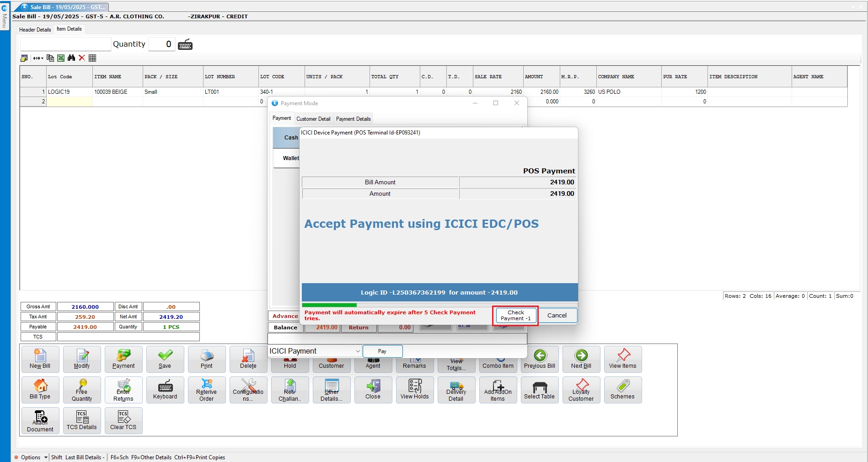This screenshot has height=462, width=868.
Task: Click the Check Payment -1 button
Action: click(x=515, y=316)
